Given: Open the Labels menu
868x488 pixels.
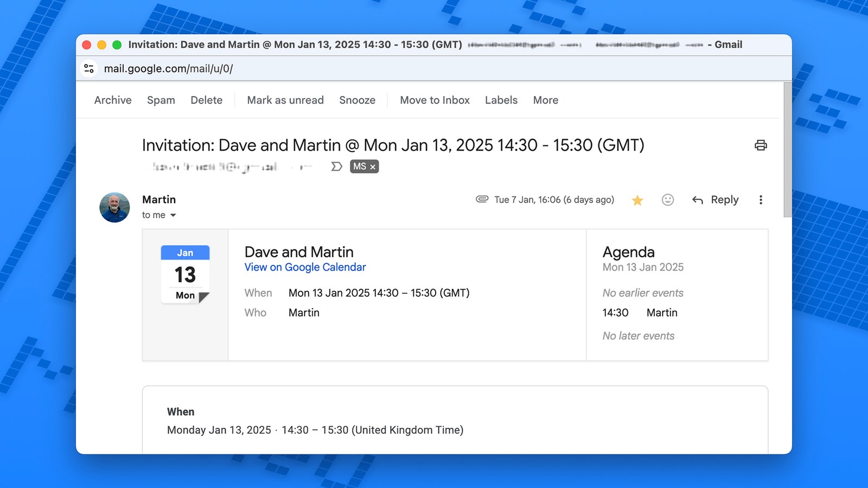Looking at the screenshot, I should pyautogui.click(x=501, y=100).
